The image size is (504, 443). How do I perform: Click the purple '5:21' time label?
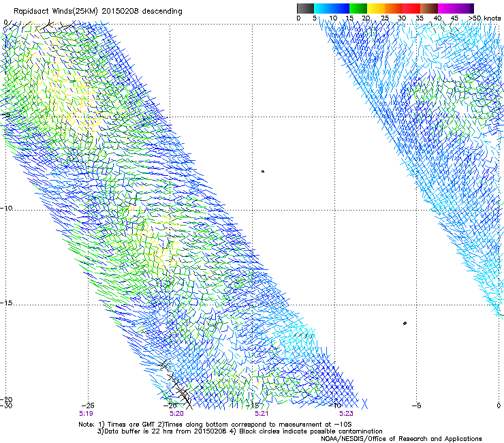[262, 414]
